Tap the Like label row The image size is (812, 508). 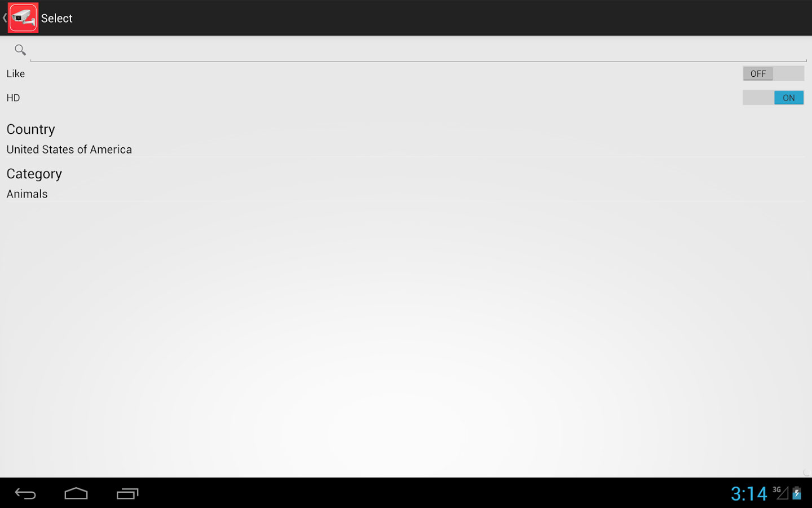tap(405, 73)
